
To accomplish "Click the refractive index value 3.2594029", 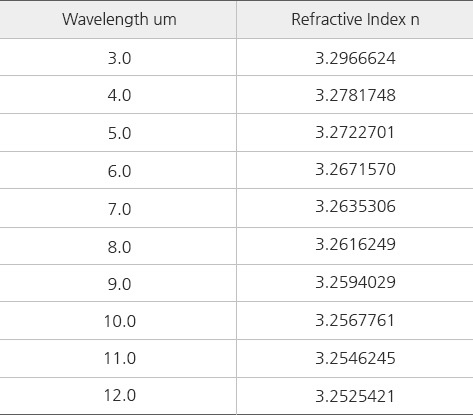I will pyautogui.click(x=355, y=282).
